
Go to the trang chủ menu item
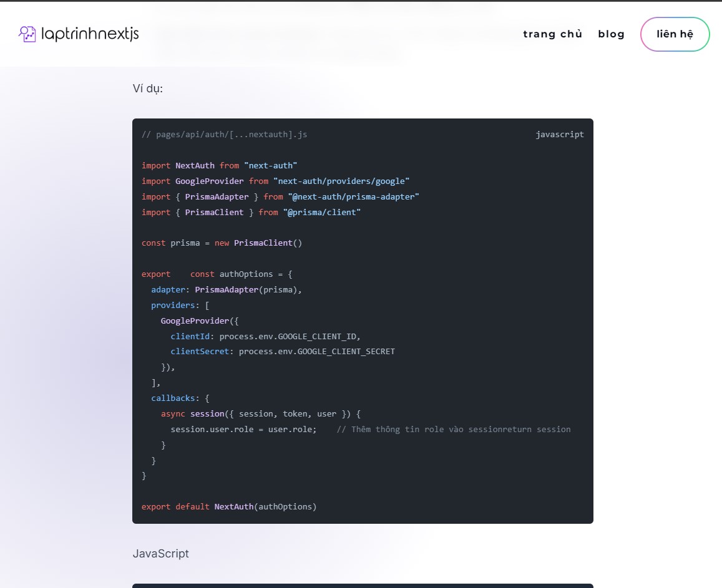click(x=552, y=34)
